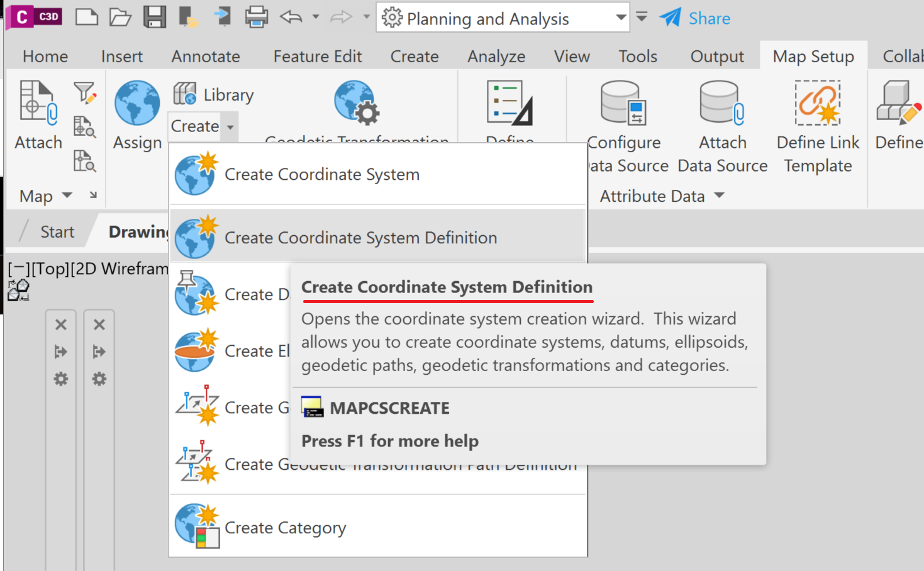This screenshot has width=924, height=571.
Task: Open the undo history dropdown arrow
Action: (316, 17)
